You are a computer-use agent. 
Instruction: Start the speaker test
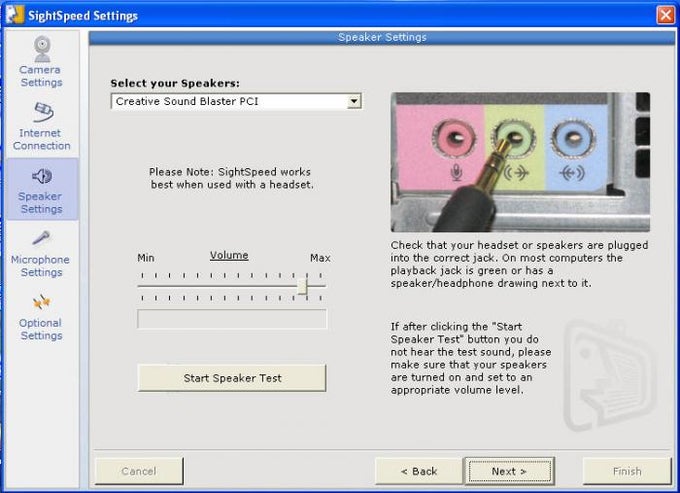click(232, 378)
